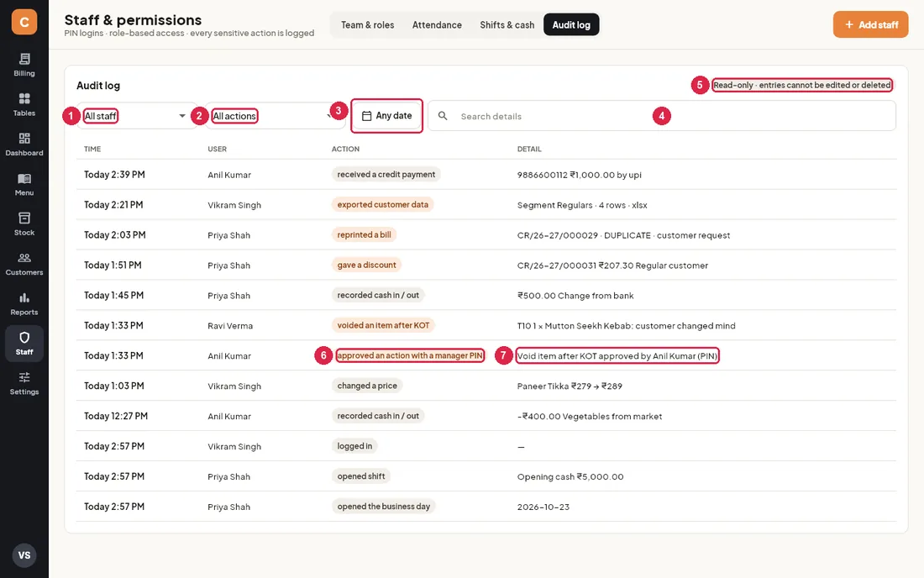Click 'Anil Kumar' in the 2:39 PM row

(229, 175)
